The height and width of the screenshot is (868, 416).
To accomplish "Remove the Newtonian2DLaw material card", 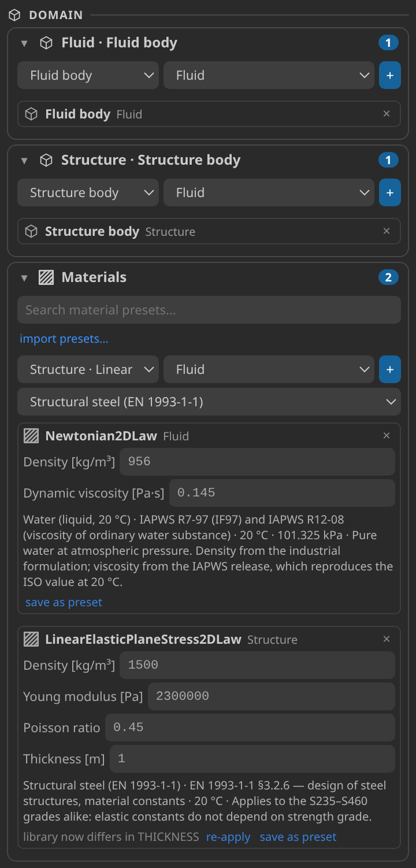I will 387,436.
